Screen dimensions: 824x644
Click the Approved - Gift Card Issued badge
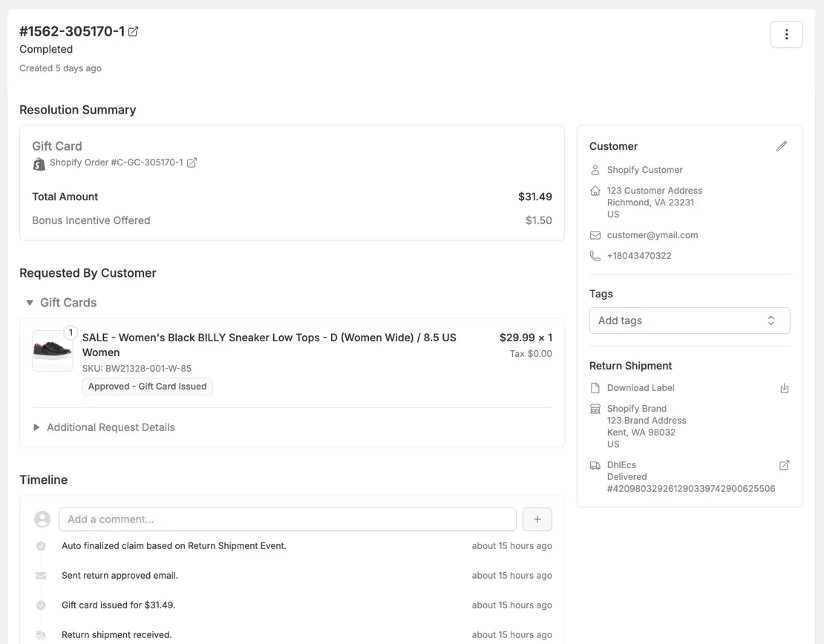click(x=147, y=387)
